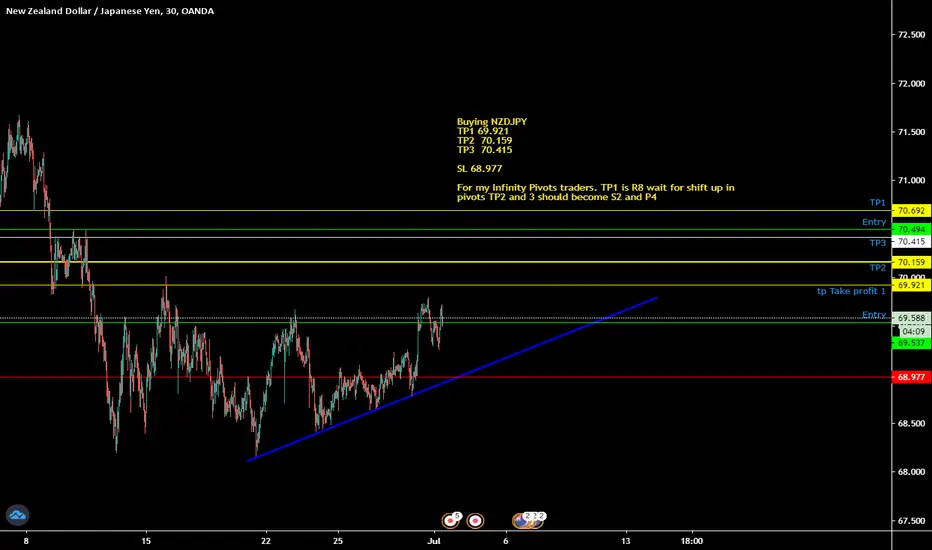Select the 'Buying NZDJPY' text annotation
The height and width of the screenshot is (550, 932).
click(492, 121)
